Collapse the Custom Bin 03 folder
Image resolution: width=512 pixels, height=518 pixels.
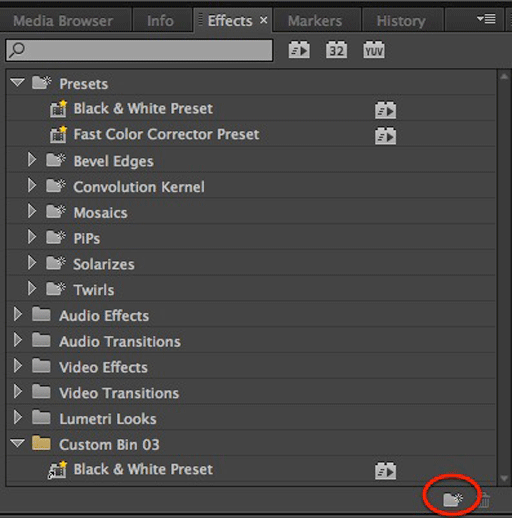17,443
